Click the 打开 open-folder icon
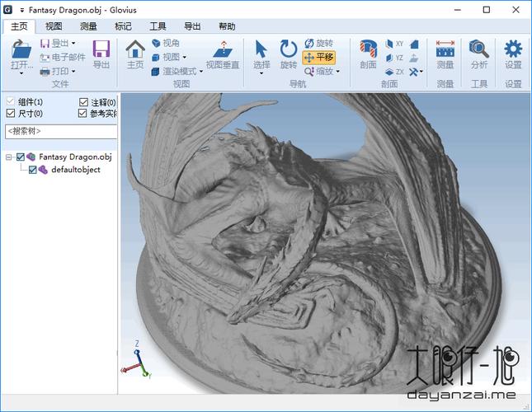Viewport: 532px width, 412px height. [21, 49]
